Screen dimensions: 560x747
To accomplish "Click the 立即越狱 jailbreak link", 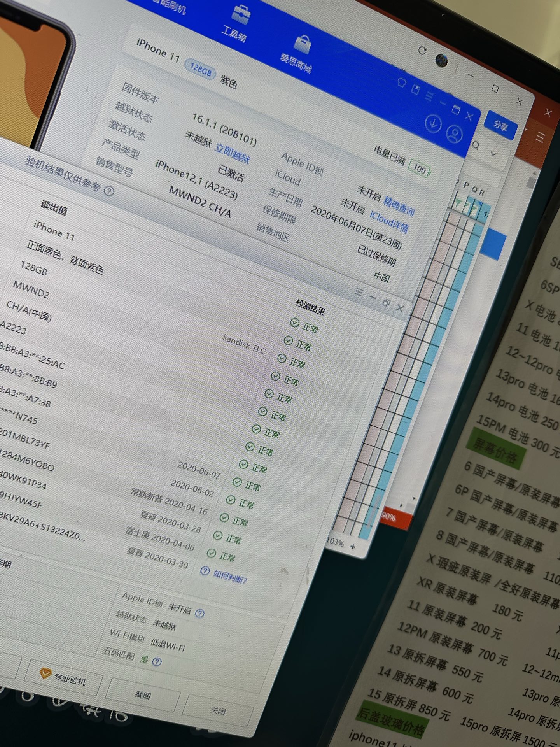I will (x=233, y=153).
